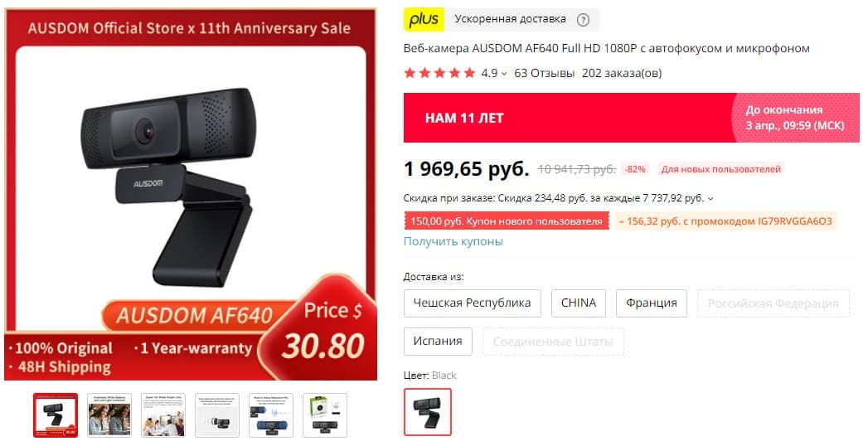868x446 pixels.
Task: Click the 150,00 руб. new user coupon
Action: click(507, 221)
